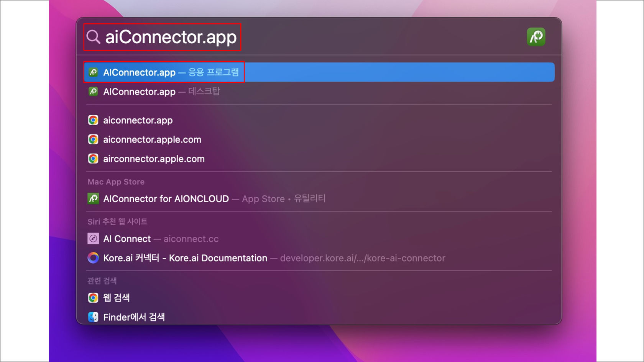Click the Kore.ai circular logo icon

pos(93,258)
